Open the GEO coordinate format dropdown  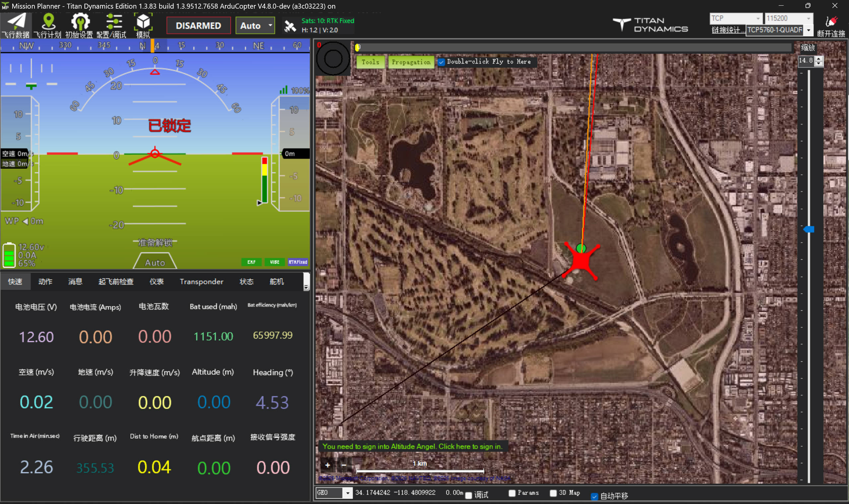tap(348, 492)
